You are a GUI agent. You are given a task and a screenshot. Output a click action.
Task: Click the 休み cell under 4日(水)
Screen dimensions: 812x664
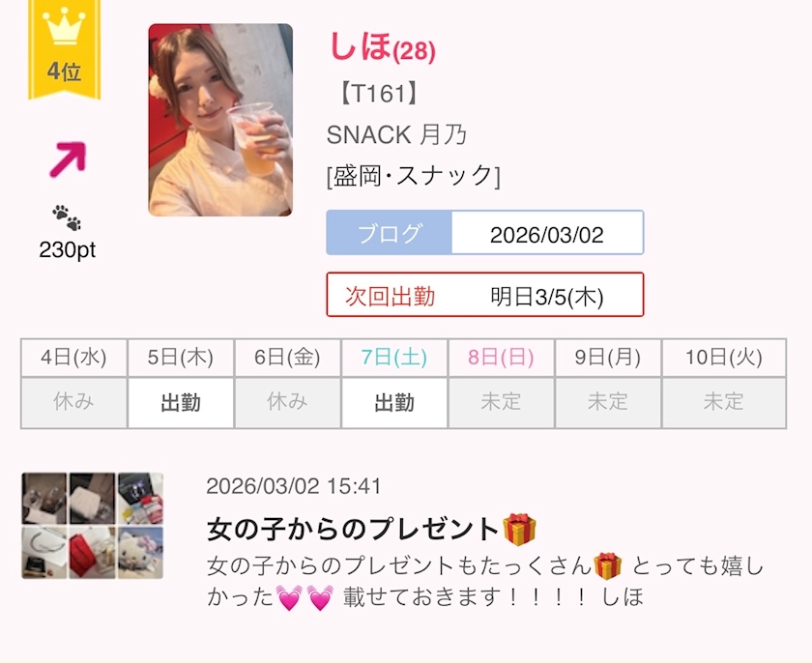tap(73, 402)
